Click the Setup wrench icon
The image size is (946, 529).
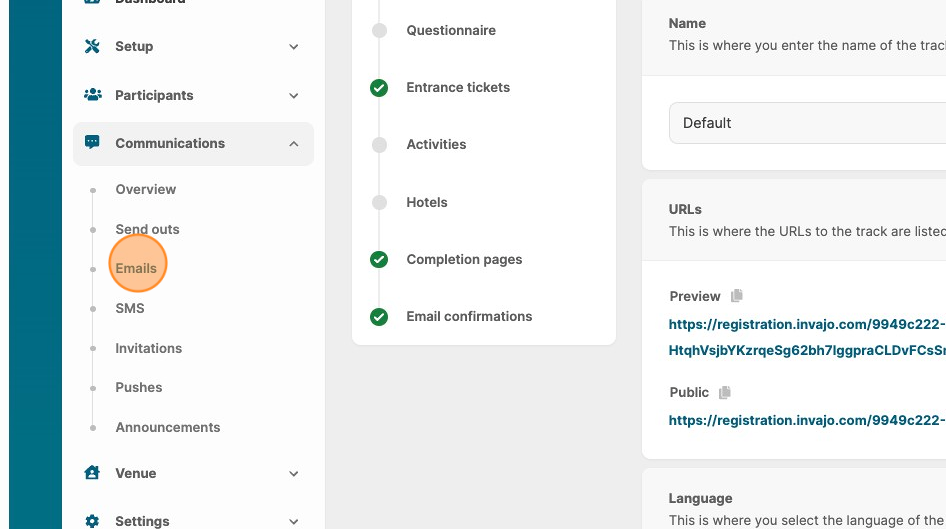93,47
